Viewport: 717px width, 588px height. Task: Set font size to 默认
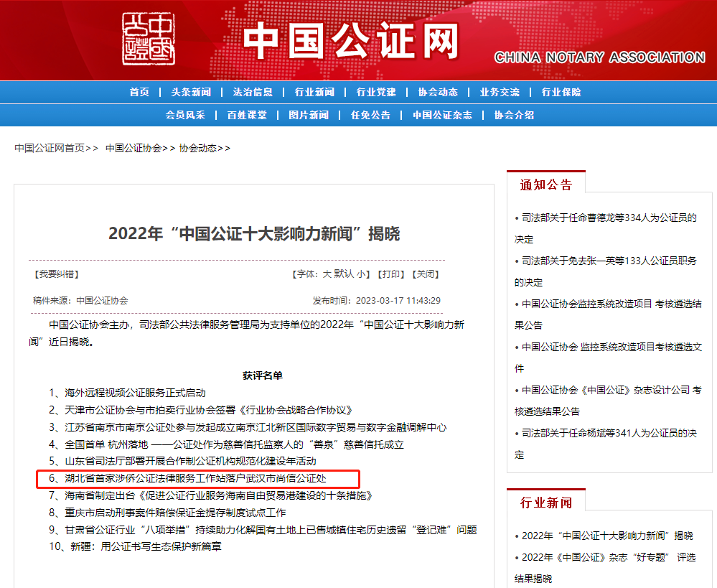click(x=344, y=274)
